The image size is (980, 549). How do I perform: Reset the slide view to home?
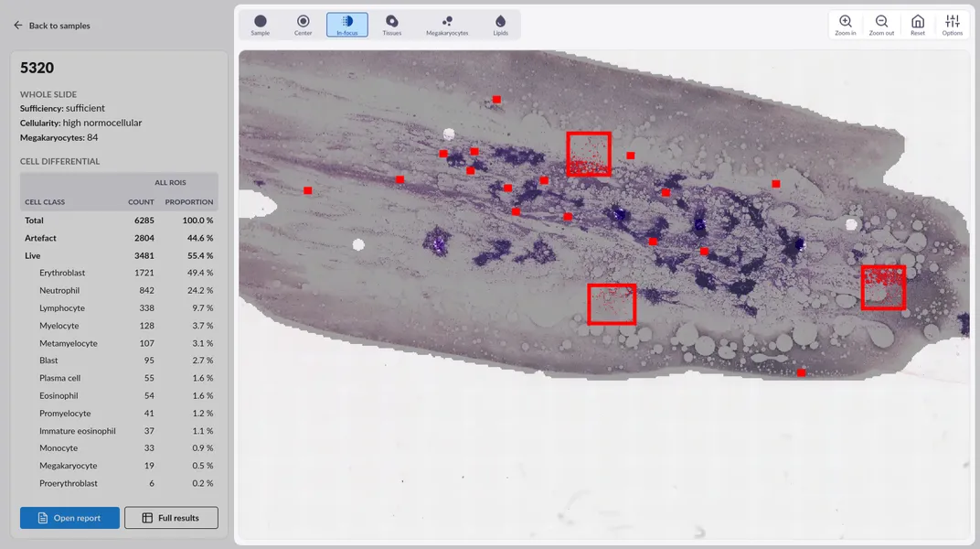tap(917, 25)
